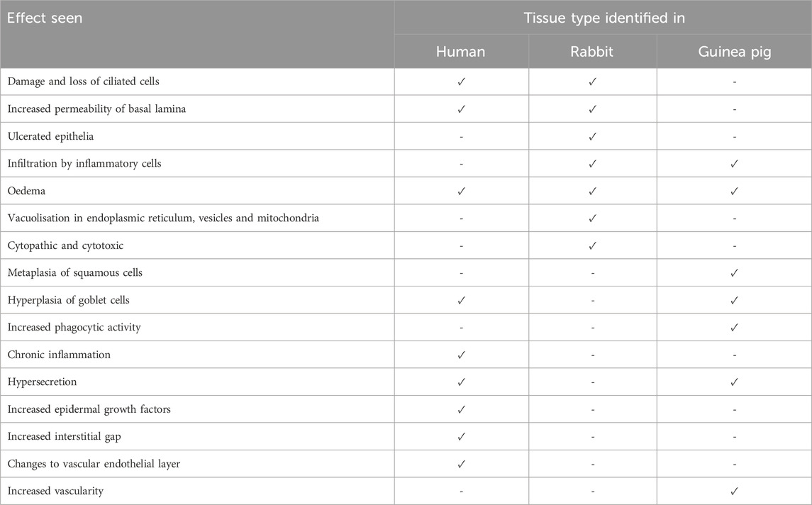Image resolution: width=812 pixels, height=505 pixels.
Task: Click Human checkmark for Increased interstitial gap
Action: click(x=461, y=436)
